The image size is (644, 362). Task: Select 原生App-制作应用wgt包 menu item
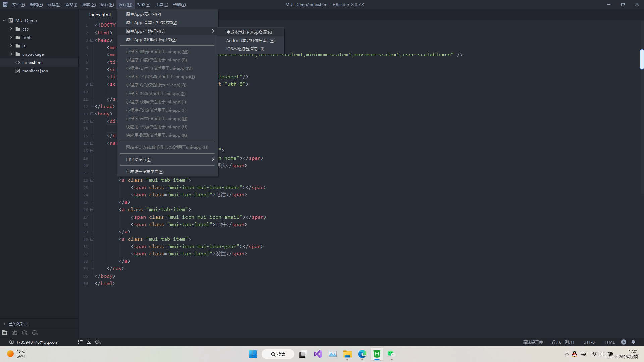[x=167, y=40]
